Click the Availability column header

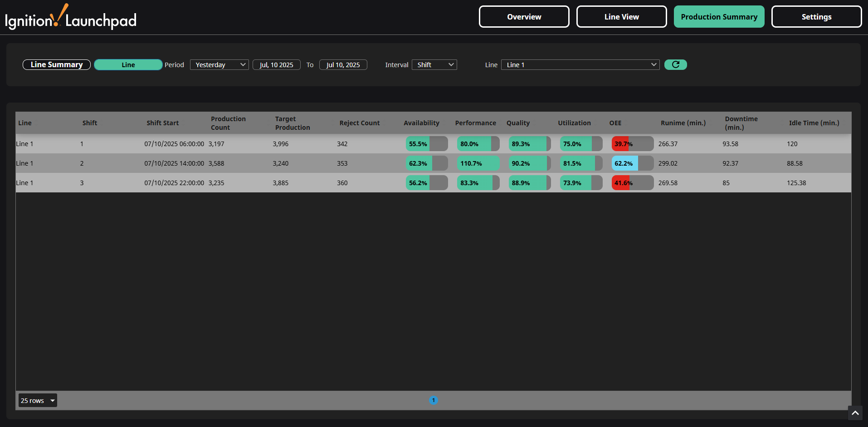coord(421,123)
